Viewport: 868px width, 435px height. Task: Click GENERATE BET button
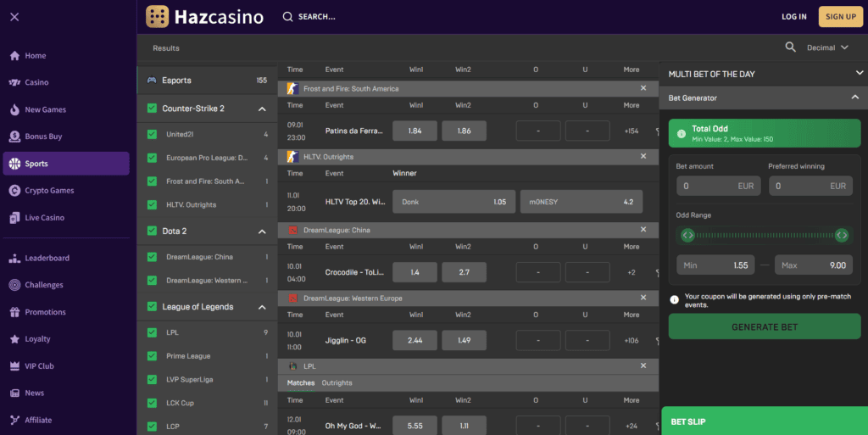click(x=765, y=327)
